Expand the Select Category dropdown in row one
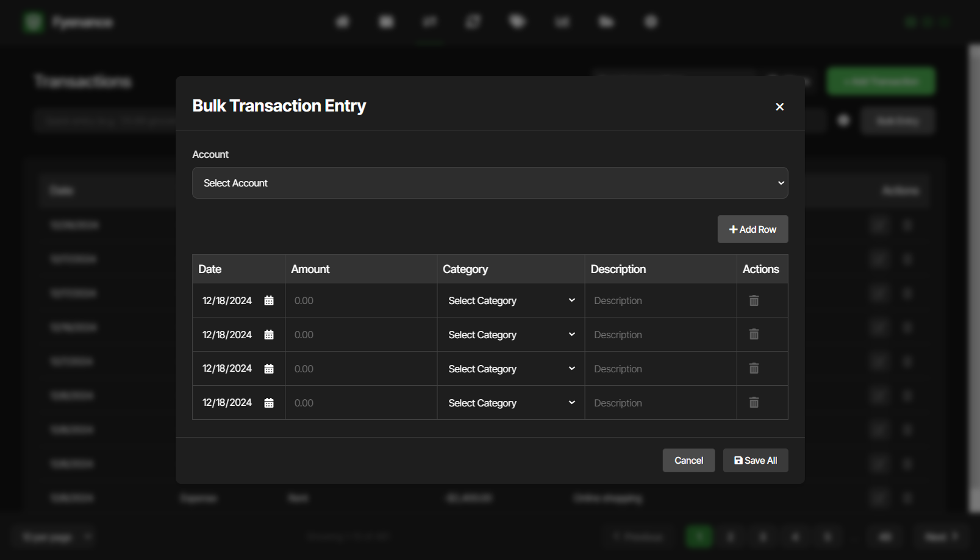Image resolution: width=980 pixels, height=560 pixels. pos(510,300)
